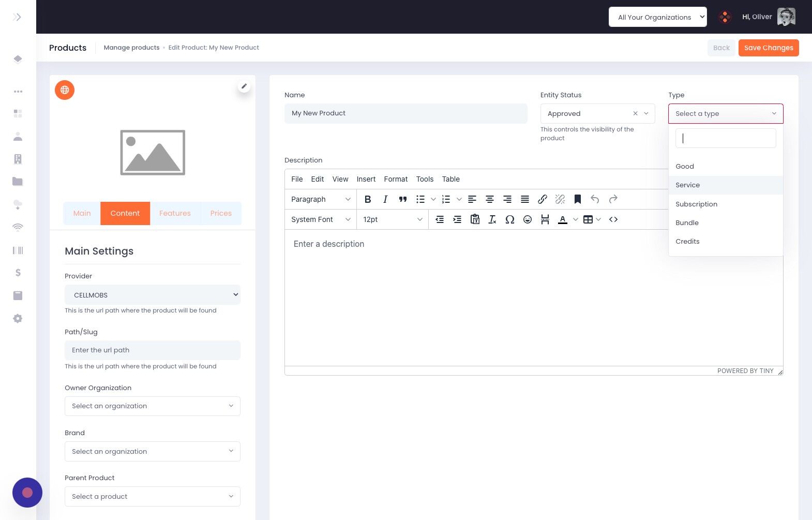Viewport: 812px width, 520px height.
Task: Clear the Approved entity status selection
Action: coord(635,113)
